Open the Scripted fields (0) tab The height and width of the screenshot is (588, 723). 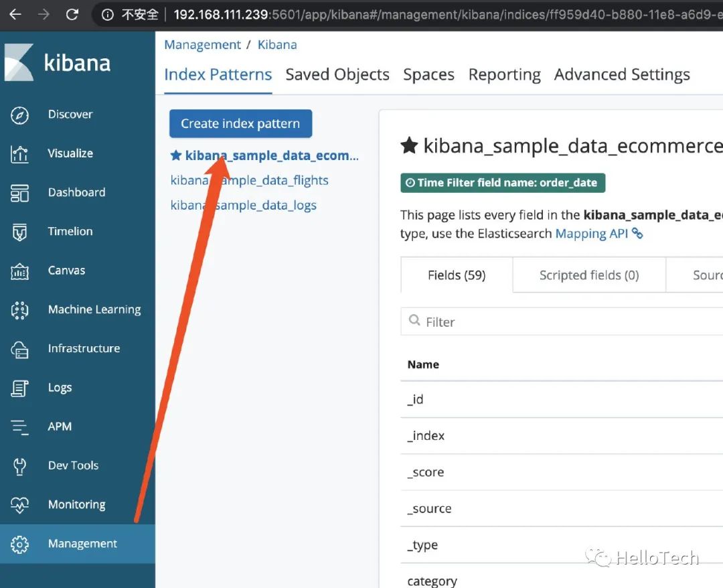(589, 275)
